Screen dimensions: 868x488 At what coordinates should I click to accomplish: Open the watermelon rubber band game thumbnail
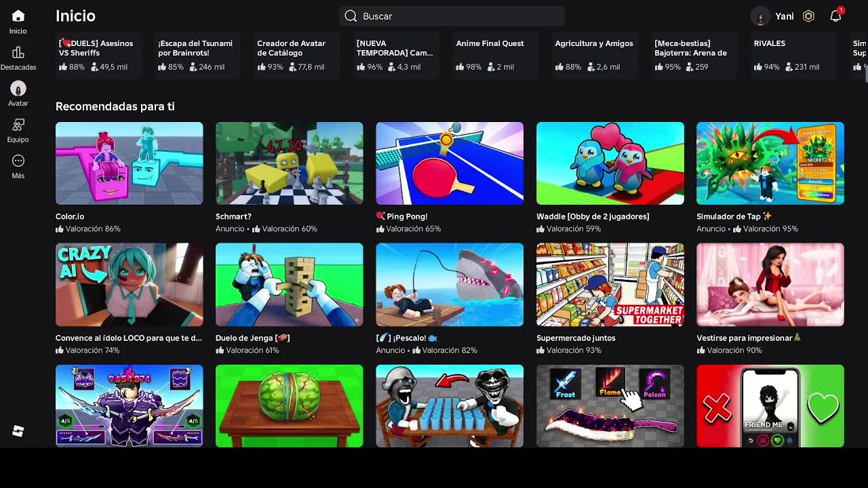point(290,406)
